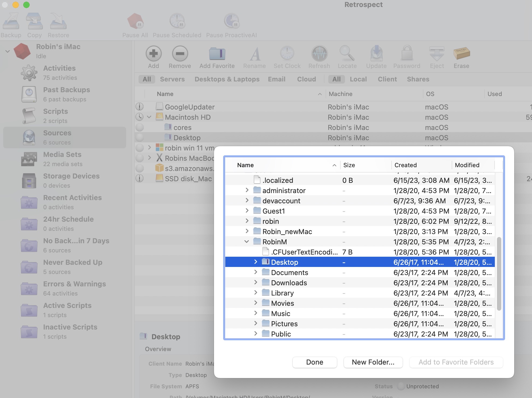The image size is (532, 398).
Task: Click the Password lock icon
Action: [x=407, y=53]
